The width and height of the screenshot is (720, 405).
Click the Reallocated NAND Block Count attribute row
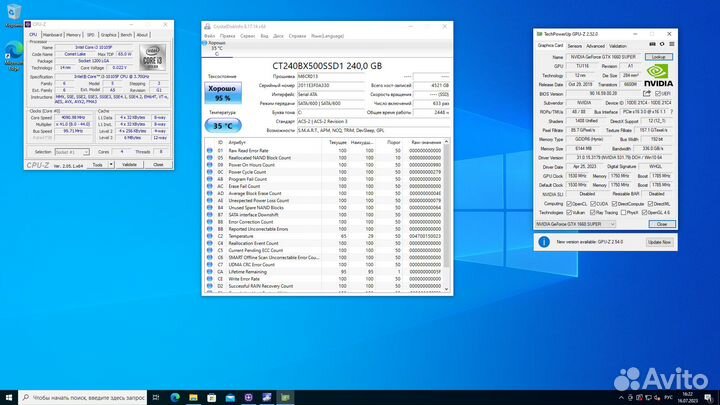pos(324,158)
